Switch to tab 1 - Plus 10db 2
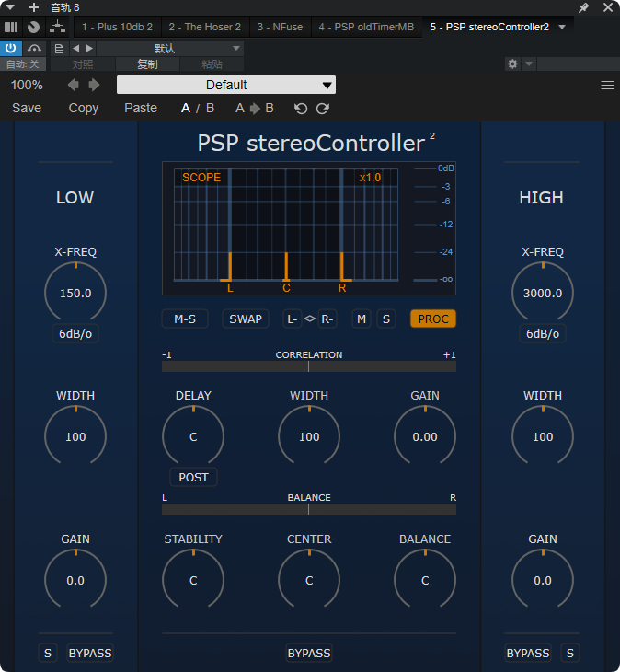 coord(118,27)
